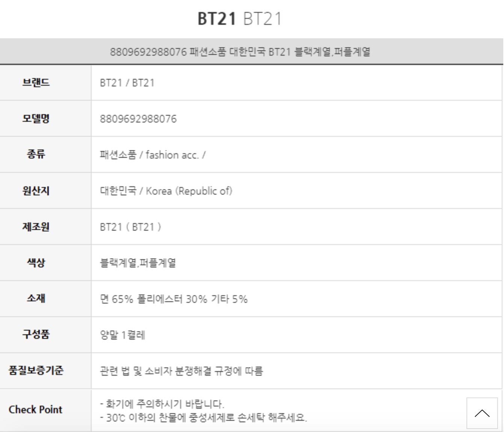Screen dimensions: 504x432
Task: Click the model number in 모델명 row
Action: [x=138, y=119]
